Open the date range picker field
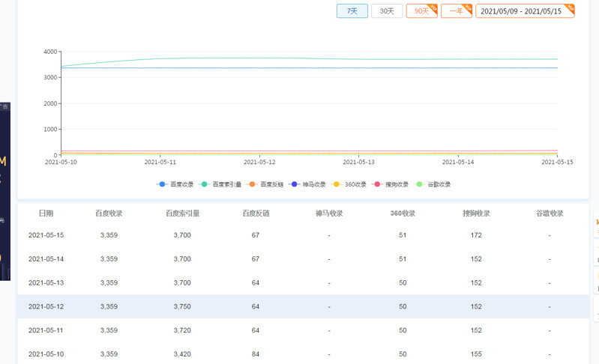This screenshot has width=599, height=364. (x=524, y=11)
